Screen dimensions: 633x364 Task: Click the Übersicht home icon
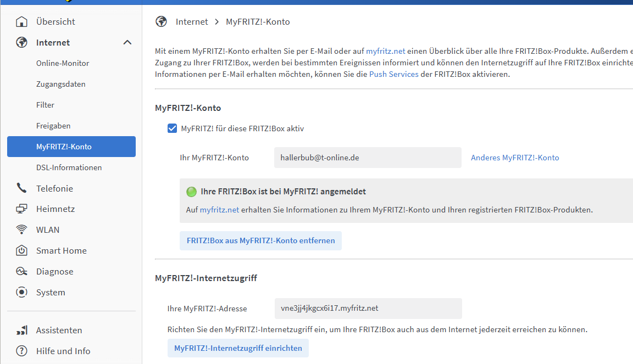click(21, 22)
